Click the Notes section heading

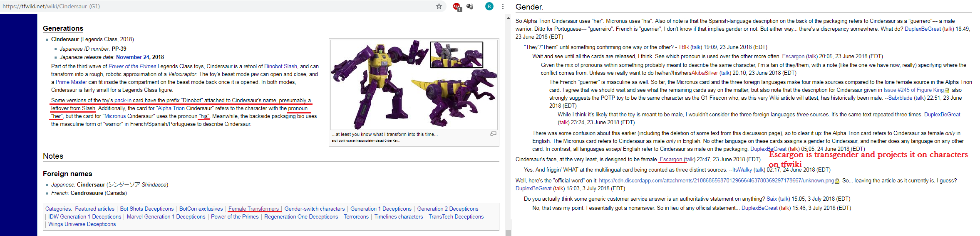53,156
